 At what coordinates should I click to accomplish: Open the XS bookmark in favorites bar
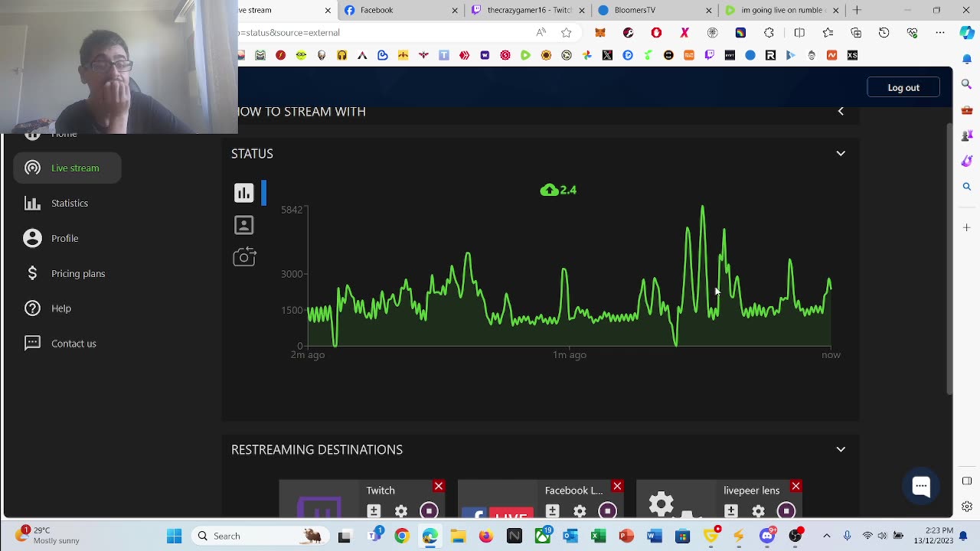tap(852, 55)
